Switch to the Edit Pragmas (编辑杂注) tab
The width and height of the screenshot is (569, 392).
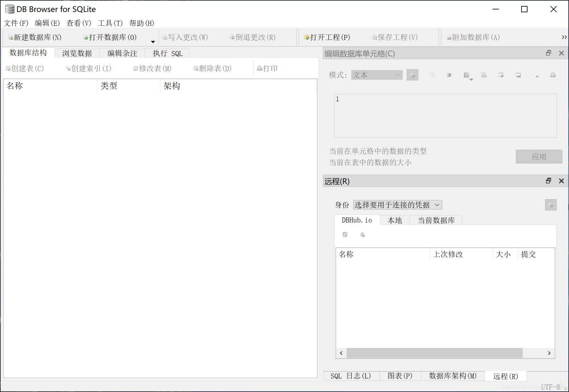click(x=122, y=53)
